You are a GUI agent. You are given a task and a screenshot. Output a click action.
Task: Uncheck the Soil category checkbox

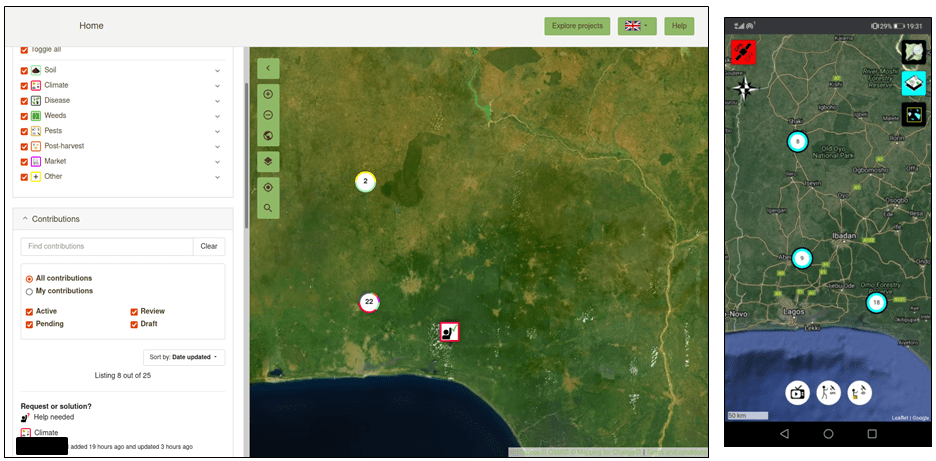[24, 71]
